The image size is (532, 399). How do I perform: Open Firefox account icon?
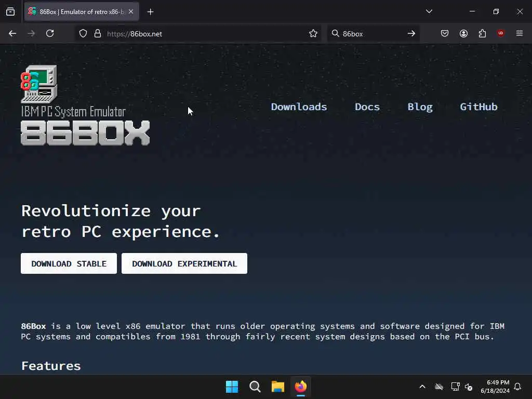pyautogui.click(x=463, y=33)
